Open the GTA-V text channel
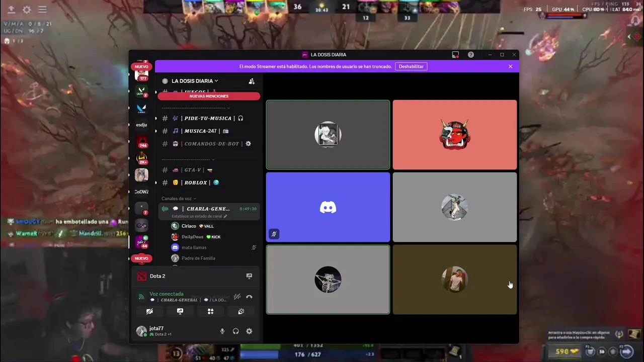The image size is (644, 362). point(209,170)
